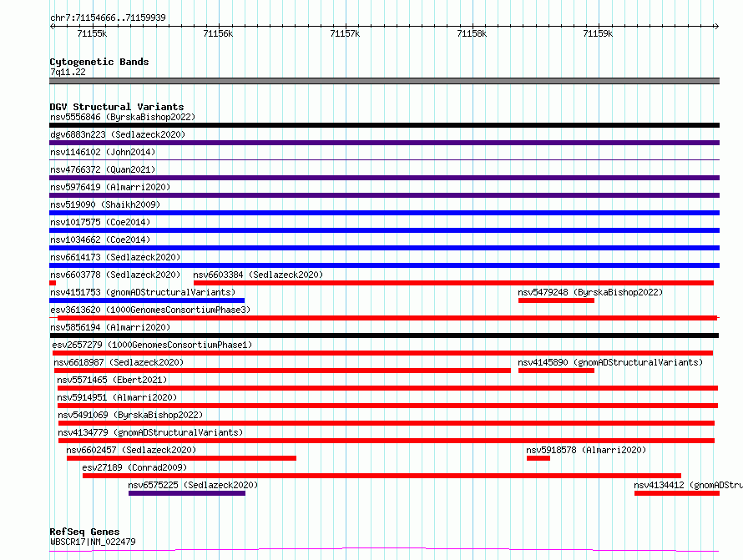Viewport: 743px width, 560px height.
Task: Click nsv6602457 (Sedlazeck2020) label
Action: 131,450
